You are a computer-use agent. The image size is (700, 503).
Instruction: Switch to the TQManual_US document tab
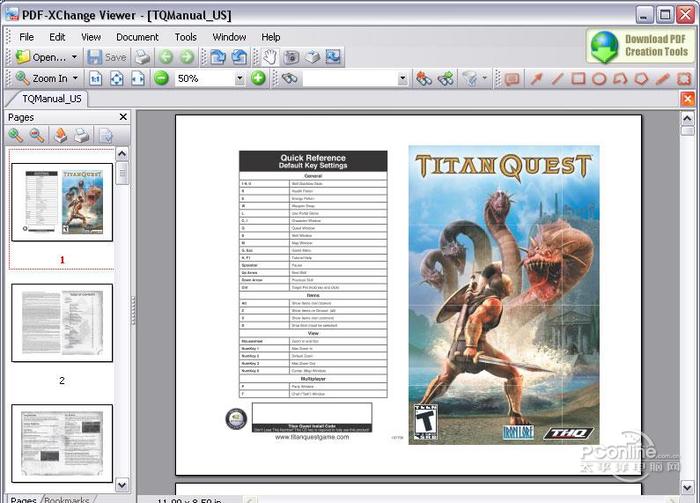(x=52, y=99)
